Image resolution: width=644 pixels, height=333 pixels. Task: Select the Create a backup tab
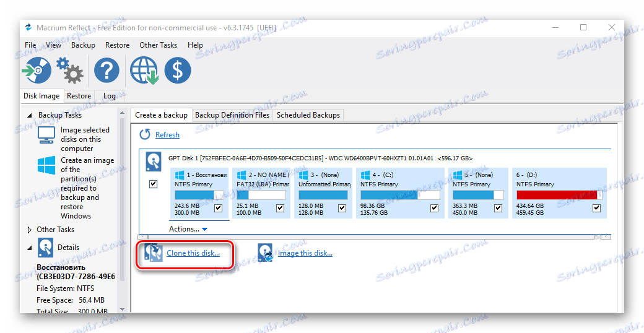pos(162,115)
